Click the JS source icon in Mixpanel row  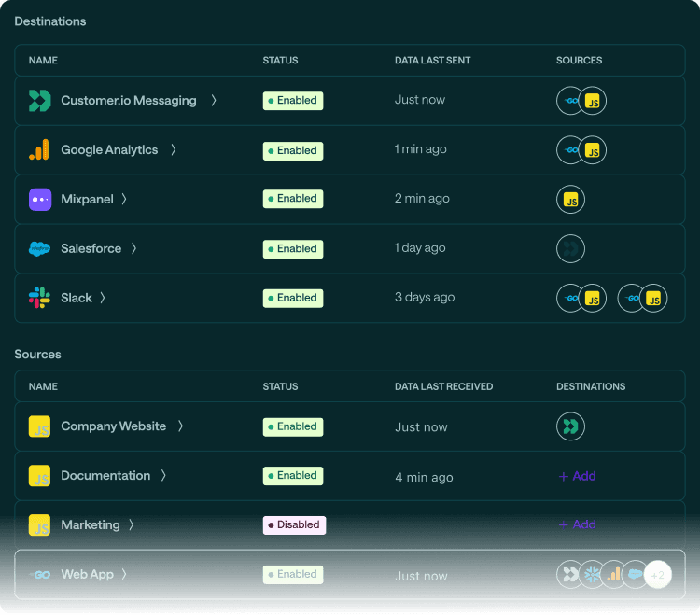tap(570, 200)
